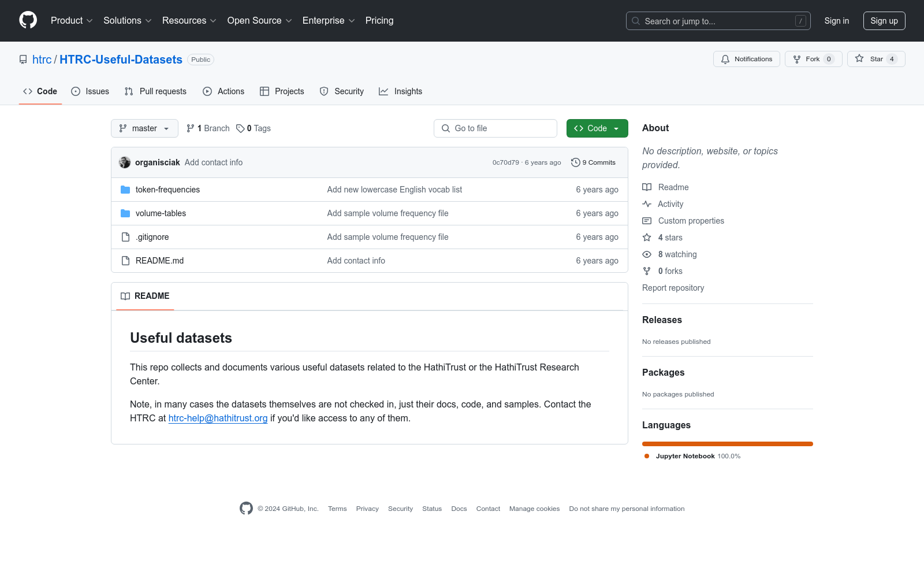Select the README tab
This screenshot has height=578, width=924.
point(145,296)
